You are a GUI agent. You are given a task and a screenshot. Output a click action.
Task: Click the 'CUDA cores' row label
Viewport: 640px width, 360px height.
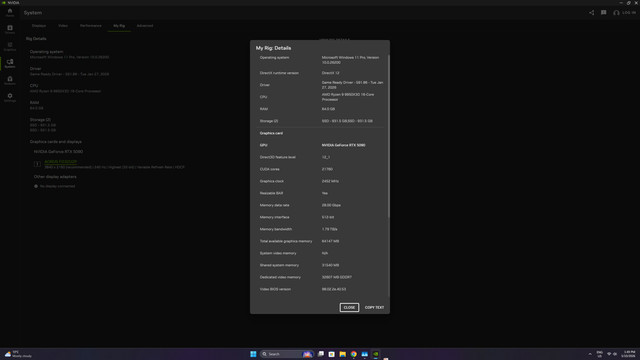[x=269, y=169]
